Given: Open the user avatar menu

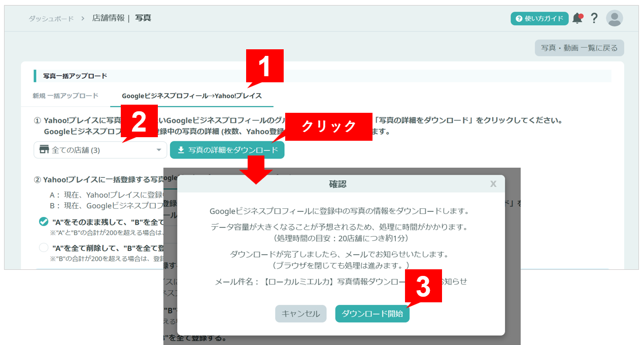Looking at the screenshot, I should click(615, 18).
